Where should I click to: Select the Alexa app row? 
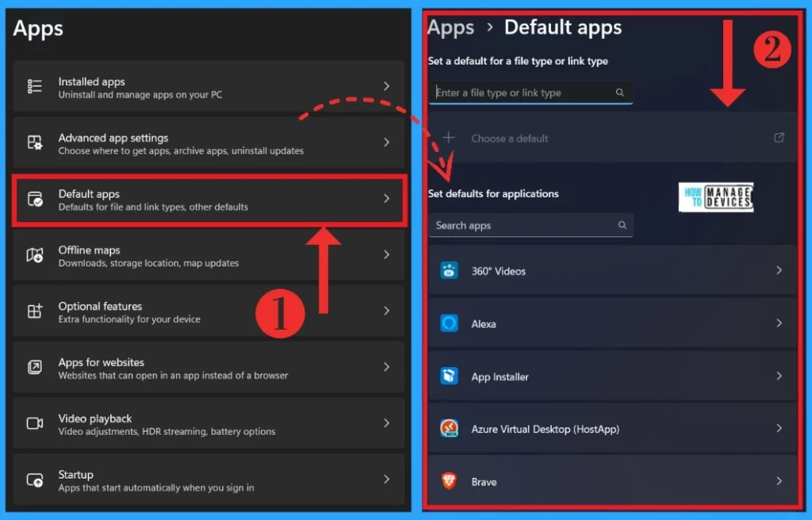[612, 323]
